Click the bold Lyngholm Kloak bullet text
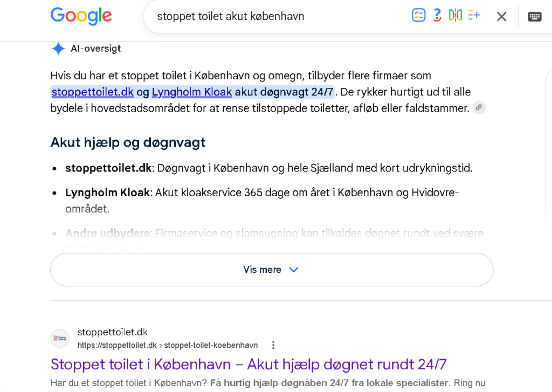 pyautogui.click(x=108, y=192)
